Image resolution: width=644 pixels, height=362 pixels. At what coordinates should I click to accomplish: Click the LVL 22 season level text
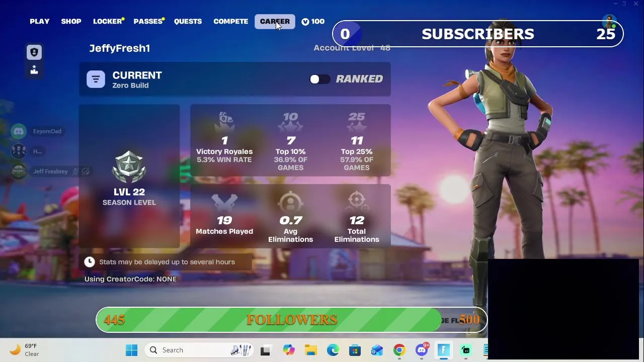[129, 192]
